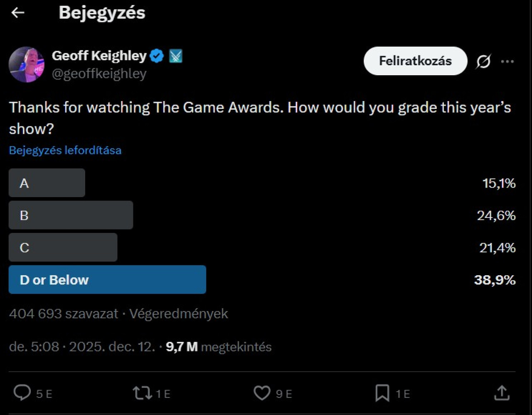Click the share upload icon
The height and width of the screenshot is (415, 532).
coord(502,393)
